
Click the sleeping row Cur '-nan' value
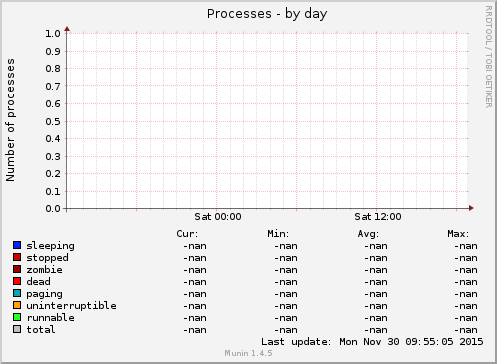pyautogui.click(x=195, y=246)
